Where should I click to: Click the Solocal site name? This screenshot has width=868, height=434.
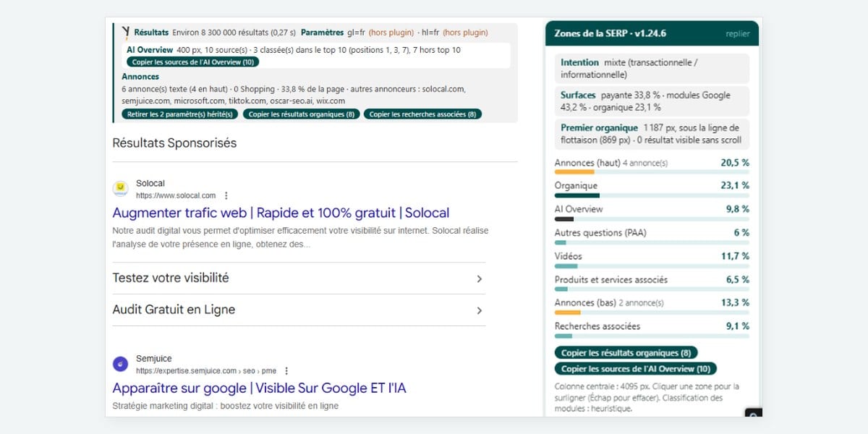pos(150,184)
